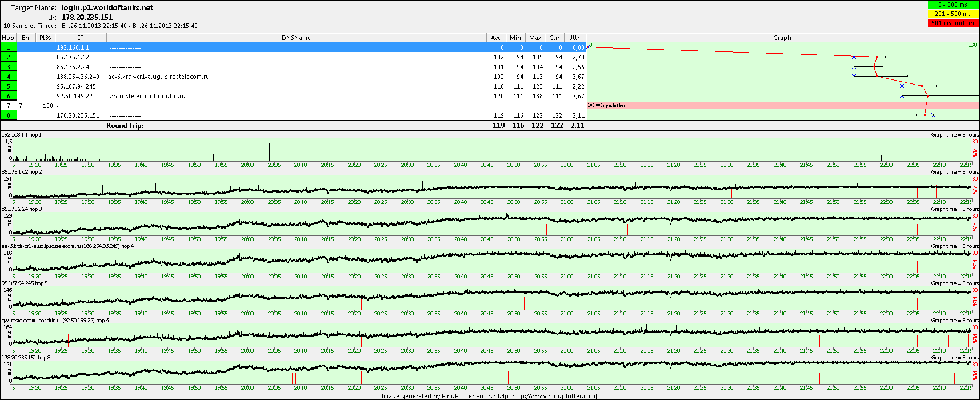Select the green 0 - 200 ms legend swatch
Screen dimensions: 980x400
[x=953, y=5]
